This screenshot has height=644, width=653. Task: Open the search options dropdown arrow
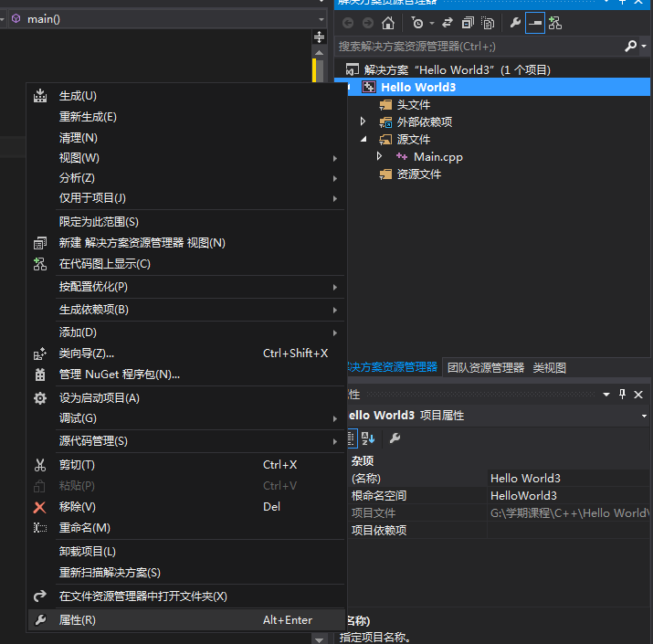click(644, 46)
